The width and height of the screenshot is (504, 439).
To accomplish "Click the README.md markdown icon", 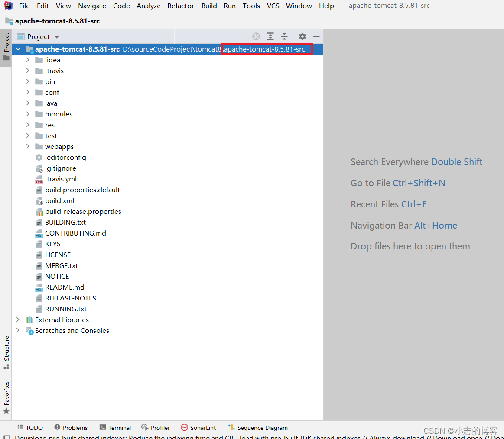I will [39, 287].
